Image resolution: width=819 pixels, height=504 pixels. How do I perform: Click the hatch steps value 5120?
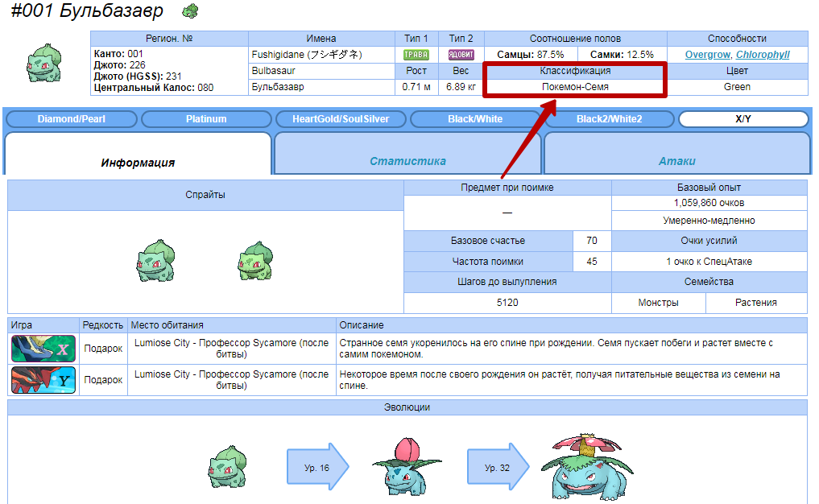tap(507, 303)
